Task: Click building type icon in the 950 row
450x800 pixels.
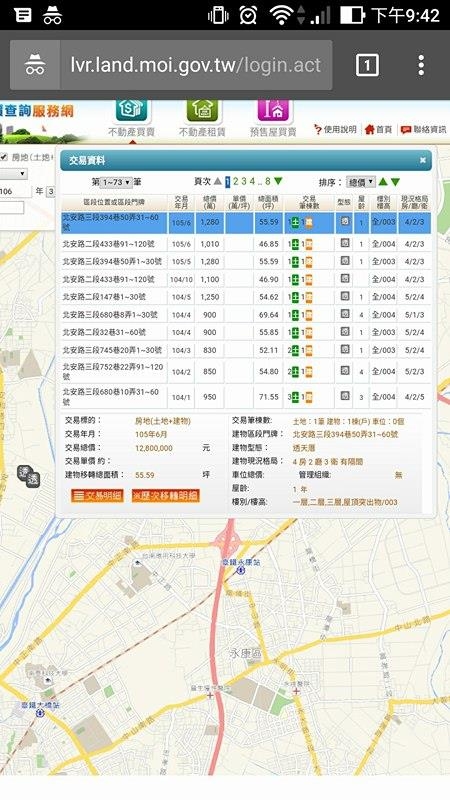Action: click(x=345, y=396)
